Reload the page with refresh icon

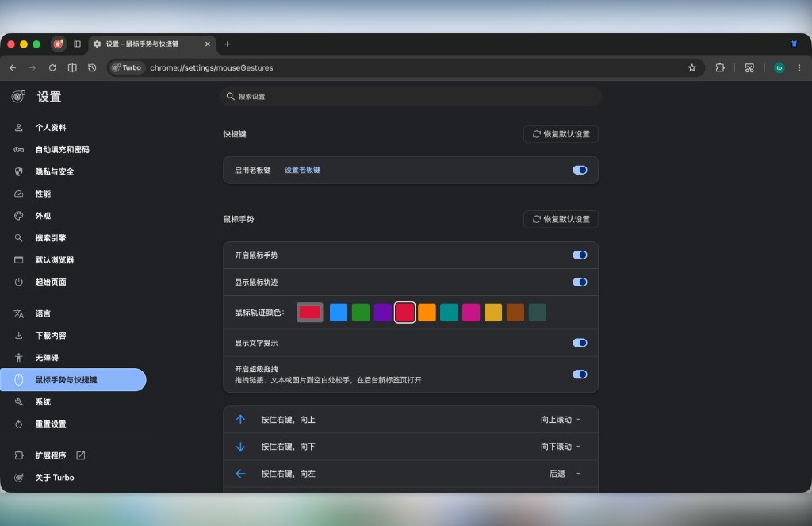52,68
